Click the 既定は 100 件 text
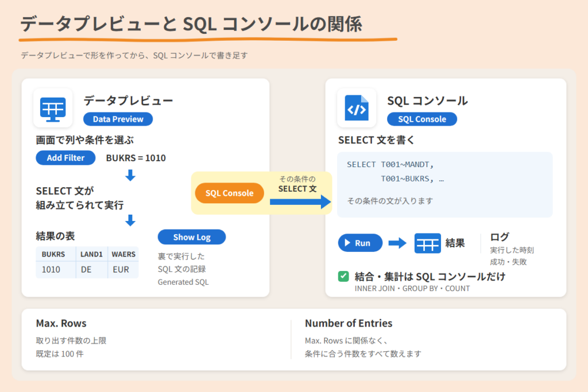 pos(60,354)
